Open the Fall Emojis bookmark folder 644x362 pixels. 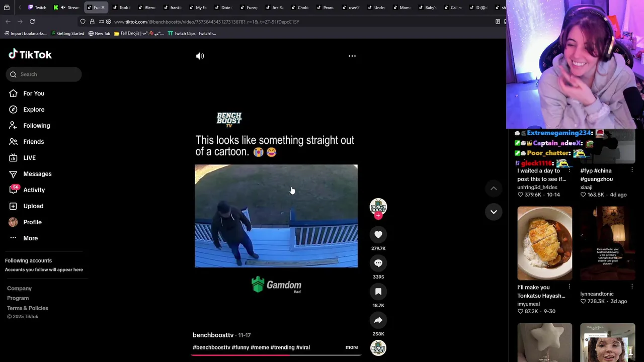pos(139,34)
